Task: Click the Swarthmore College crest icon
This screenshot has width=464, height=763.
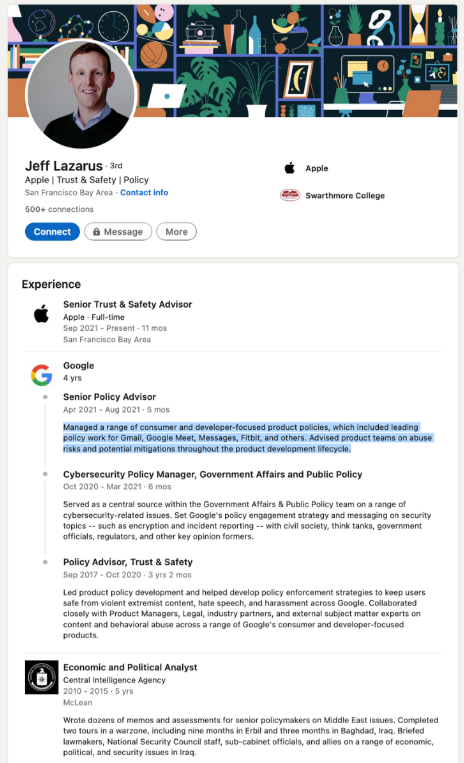Action: [x=290, y=195]
